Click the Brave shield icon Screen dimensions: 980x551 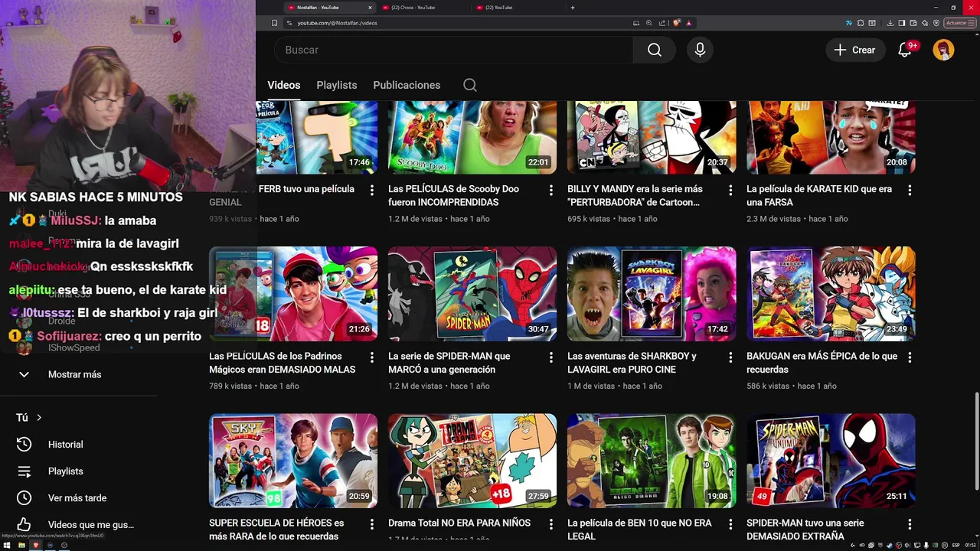676,23
